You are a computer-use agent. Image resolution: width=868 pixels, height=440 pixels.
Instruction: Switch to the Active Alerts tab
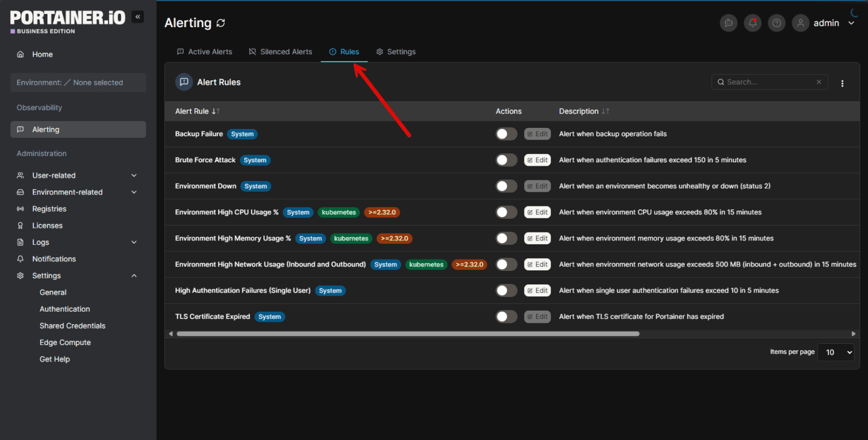click(205, 51)
